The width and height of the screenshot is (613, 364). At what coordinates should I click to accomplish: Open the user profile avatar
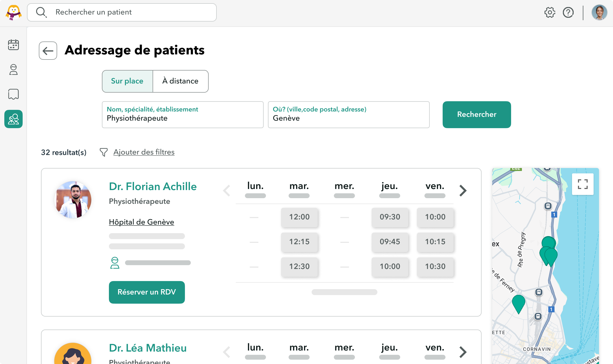[x=599, y=12]
